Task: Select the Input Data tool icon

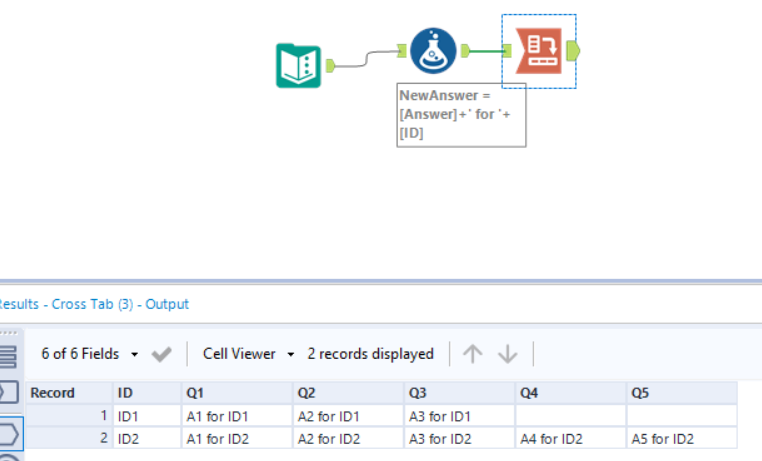Action: 298,66
